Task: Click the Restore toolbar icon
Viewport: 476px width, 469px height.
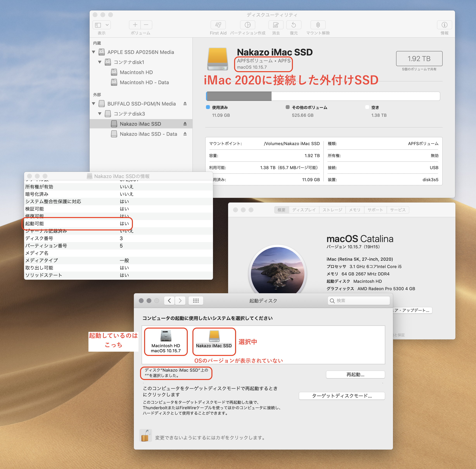Action: click(x=294, y=25)
